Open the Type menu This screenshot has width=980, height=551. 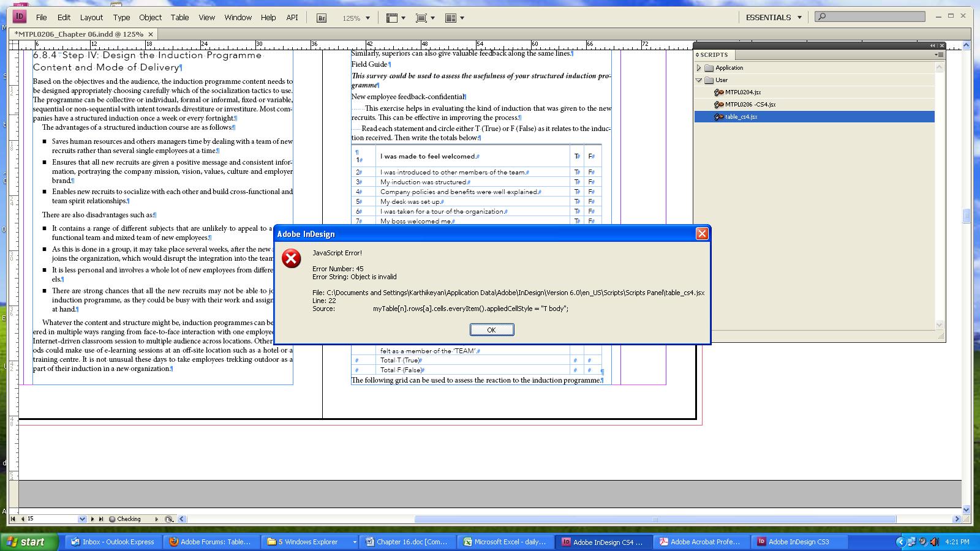pos(121,17)
